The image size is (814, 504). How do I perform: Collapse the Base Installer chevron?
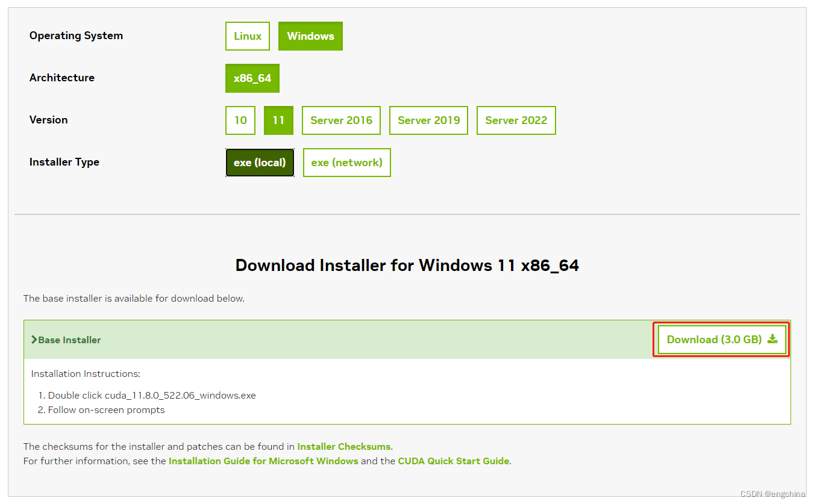tap(34, 340)
